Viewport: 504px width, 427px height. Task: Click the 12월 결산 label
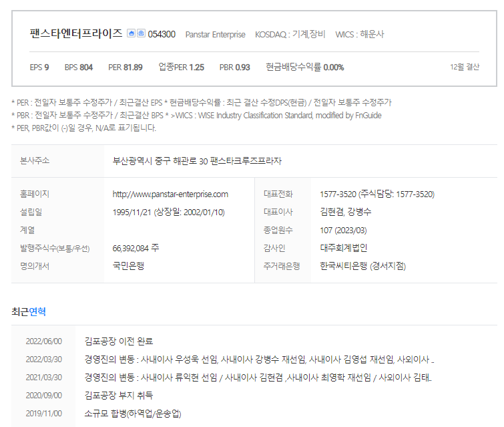click(465, 67)
